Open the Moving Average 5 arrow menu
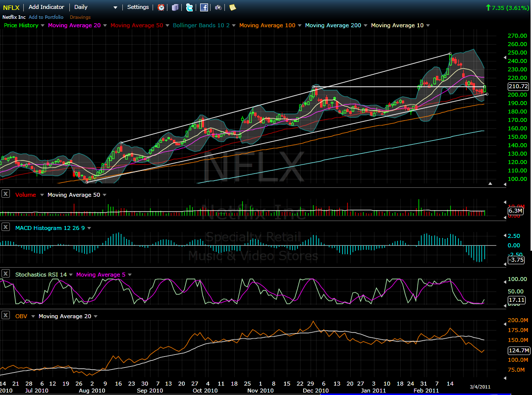This screenshot has height=395, width=532. [x=130, y=275]
